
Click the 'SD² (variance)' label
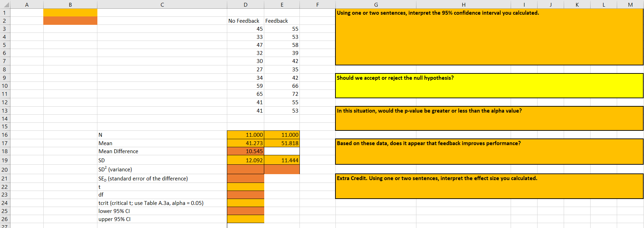(115, 169)
